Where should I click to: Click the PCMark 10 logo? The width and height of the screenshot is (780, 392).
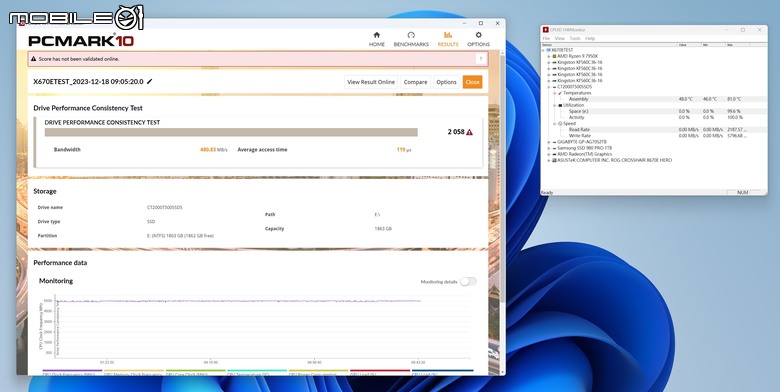tap(81, 41)
